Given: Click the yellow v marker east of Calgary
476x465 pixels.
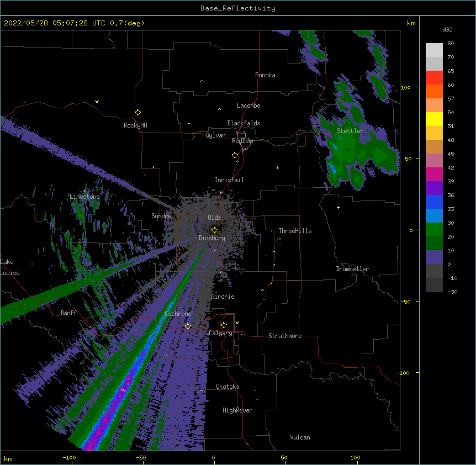Looking at the screenshot, I should click(237, 323).
